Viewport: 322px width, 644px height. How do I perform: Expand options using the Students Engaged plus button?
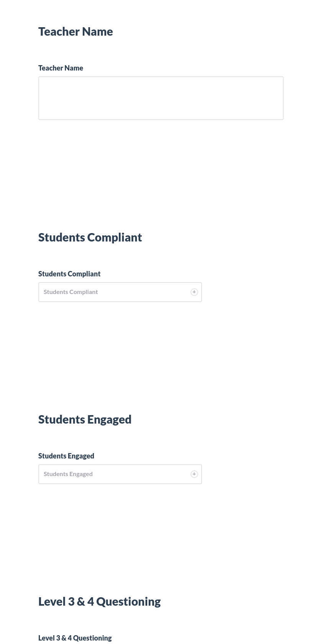(194, 474)
